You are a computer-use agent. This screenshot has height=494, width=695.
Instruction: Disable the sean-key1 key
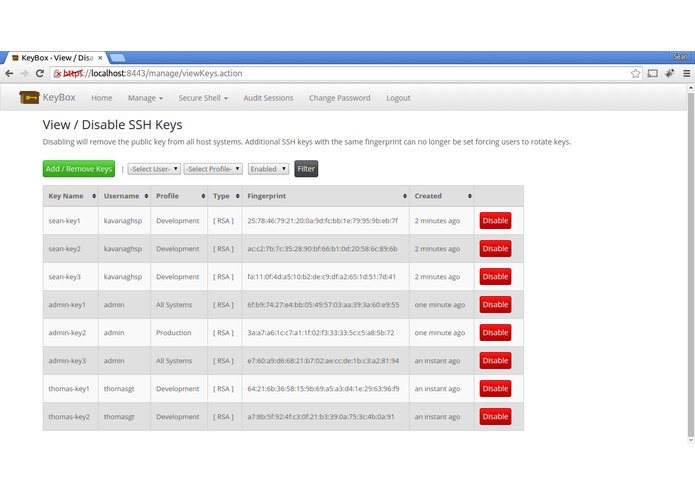point(495,221)
